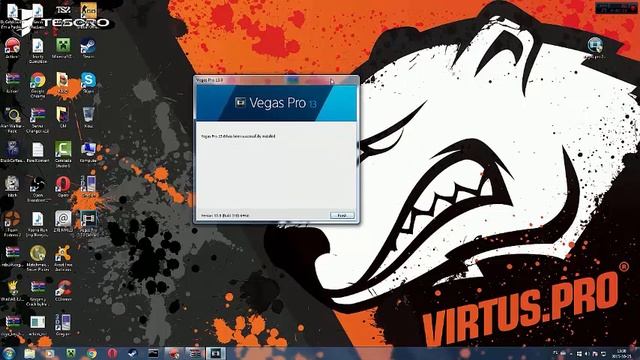Launch Steam from the desktop icon
Image resolution: width=640 pixels, height=360 pixels.
pyautogui.click(x=88, y=48)
